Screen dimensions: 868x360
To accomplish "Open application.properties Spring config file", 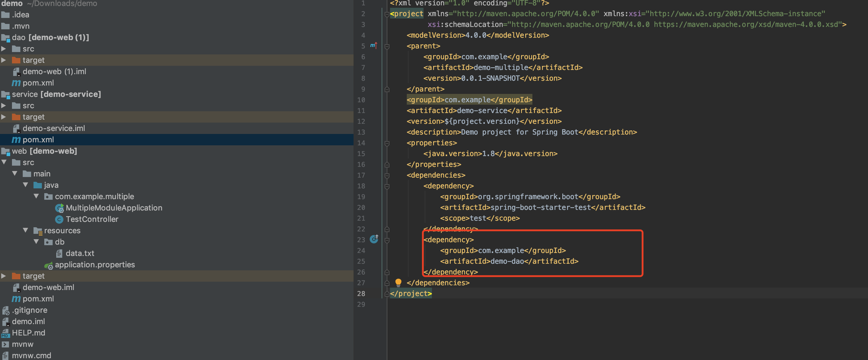I will (94, 265).
